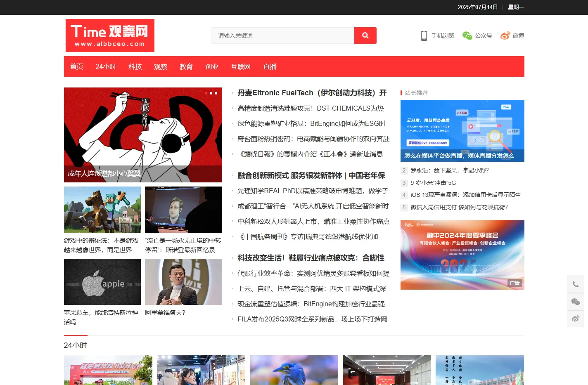
Task: Click the 手机浏览 text link
Action: point(443,36)
